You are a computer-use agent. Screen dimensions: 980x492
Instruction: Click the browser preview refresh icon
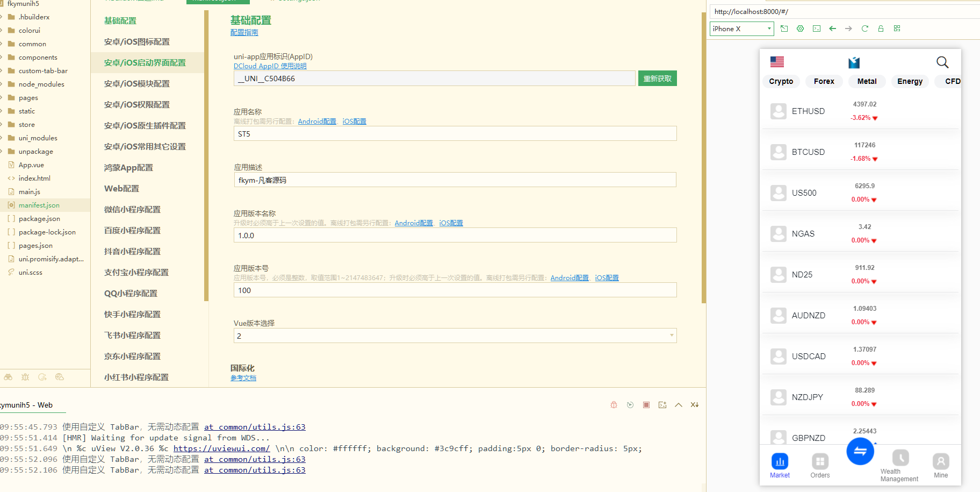[864, 28]
